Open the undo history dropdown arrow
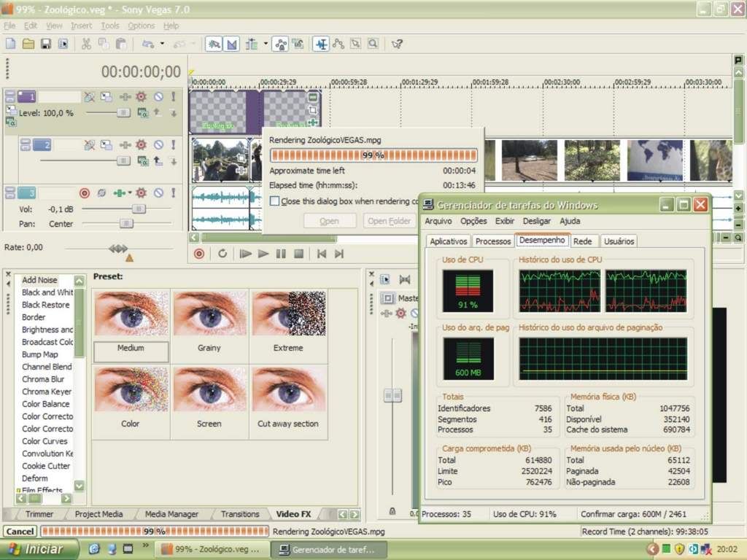747x560 pixels. tap(162, 44)
